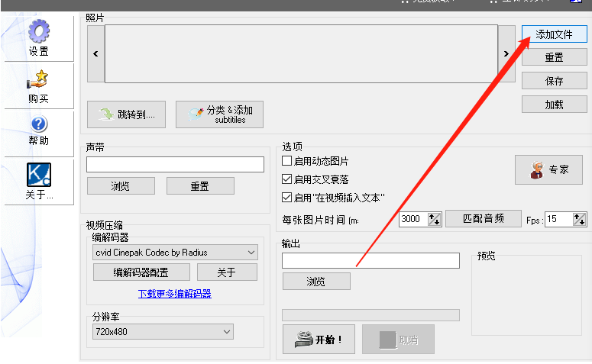The height and width of the screenshot is (364, 592).
Task: Open the cvid Cinepak Codec dropdown
Action: click(175, 253)
